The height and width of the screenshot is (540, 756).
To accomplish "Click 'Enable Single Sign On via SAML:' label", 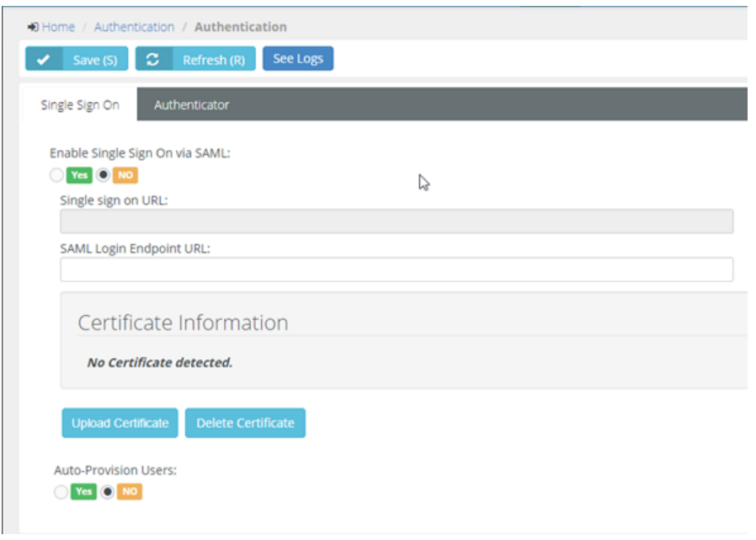I will tap(141, 153).
